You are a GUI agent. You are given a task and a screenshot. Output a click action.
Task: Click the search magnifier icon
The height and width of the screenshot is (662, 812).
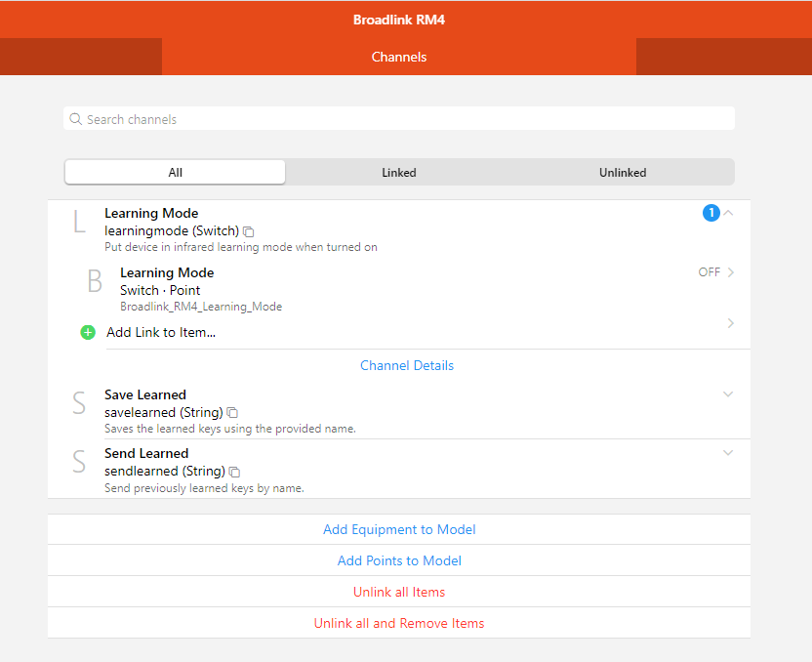click(x=75, y=119)
